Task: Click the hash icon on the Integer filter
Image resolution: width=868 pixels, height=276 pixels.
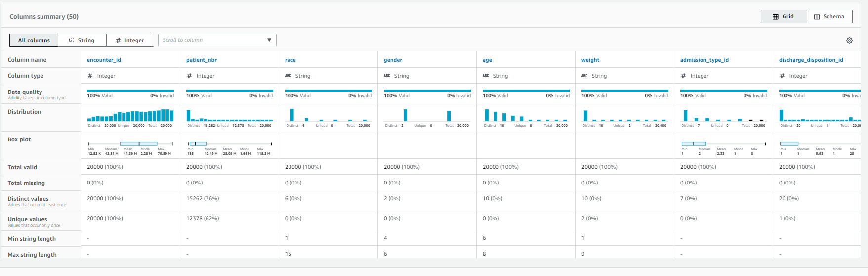Action: tap(118, 41)
